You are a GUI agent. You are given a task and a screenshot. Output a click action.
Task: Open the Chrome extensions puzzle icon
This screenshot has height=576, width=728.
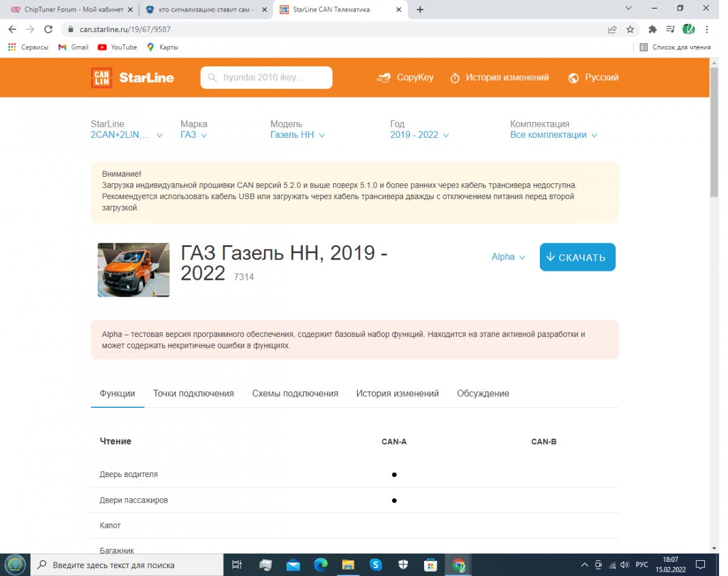coord(652,29)
